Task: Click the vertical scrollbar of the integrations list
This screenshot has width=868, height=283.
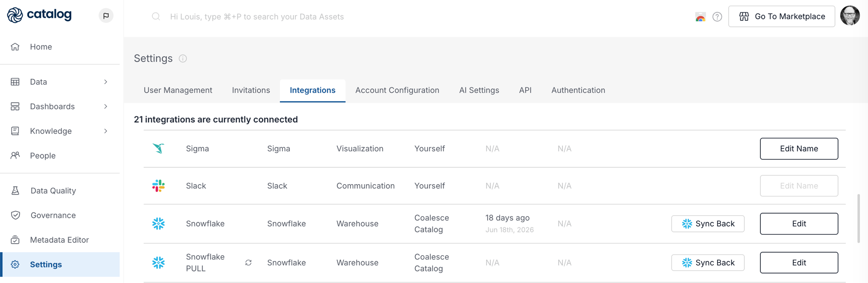Action: tap(858, 219)
